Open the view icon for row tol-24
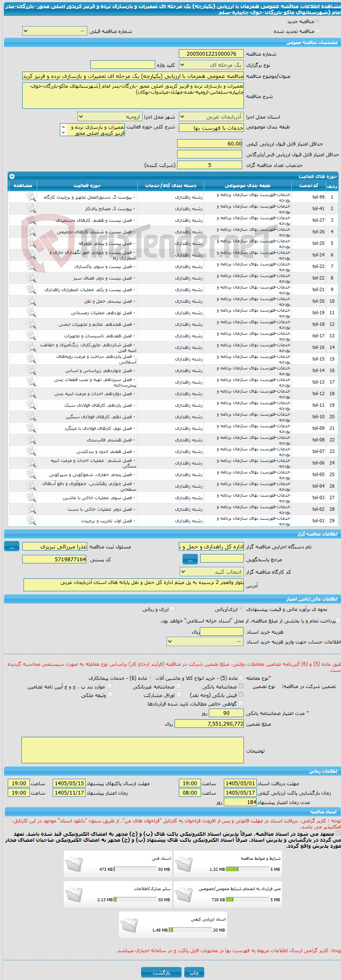This screenshot has height=980, width=341. [31, 255]
